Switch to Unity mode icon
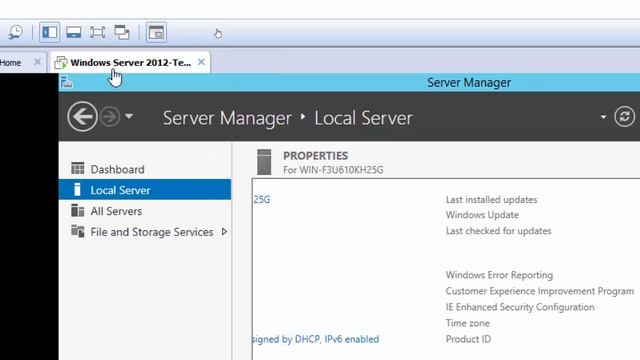Image resolution: width=640 pixels, height=360 pixels. (x=122, y=32)
